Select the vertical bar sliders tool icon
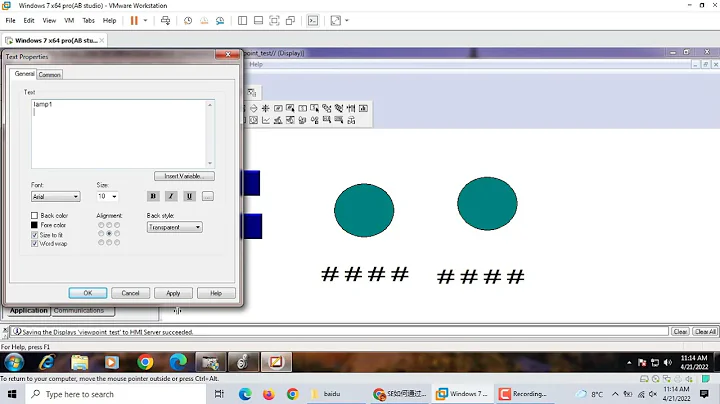This screenshot has height=404, width=720. [x=351, y=108]
